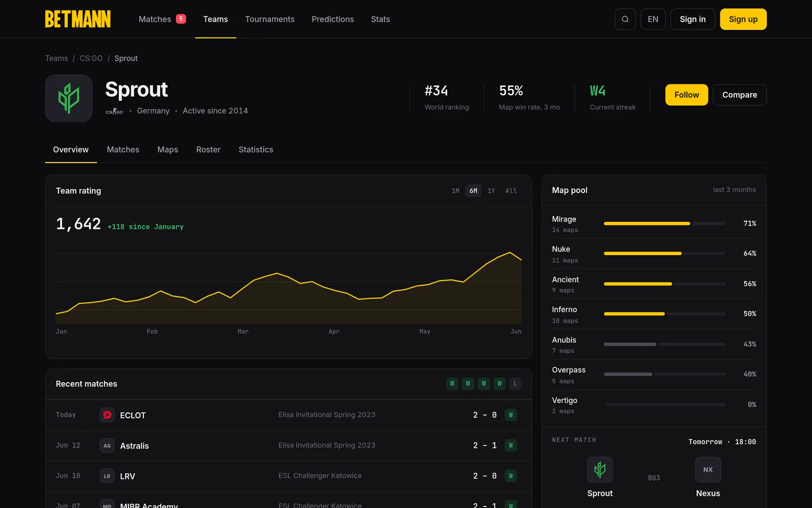
Task: Open Stats in top navigation
Action: coord(381,19)
